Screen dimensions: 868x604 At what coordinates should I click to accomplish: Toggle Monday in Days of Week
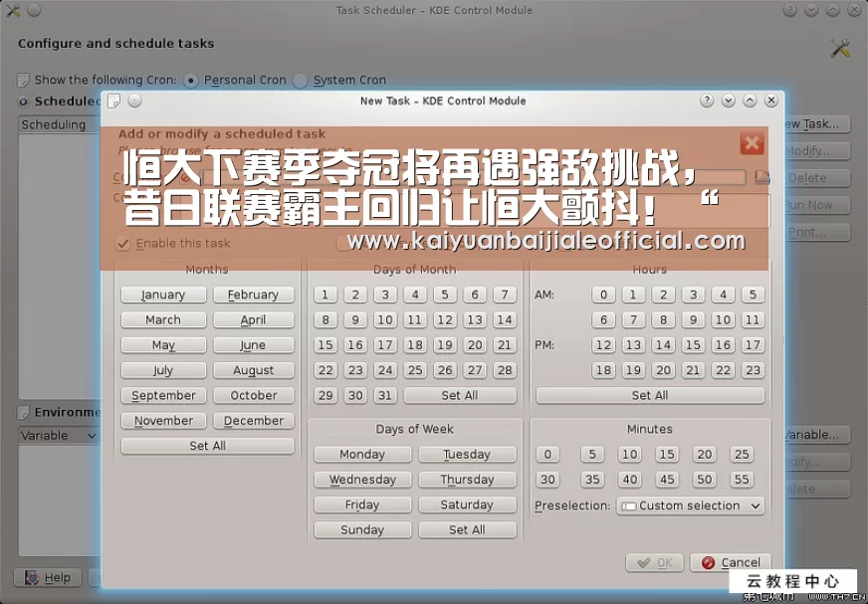[362, 454]
